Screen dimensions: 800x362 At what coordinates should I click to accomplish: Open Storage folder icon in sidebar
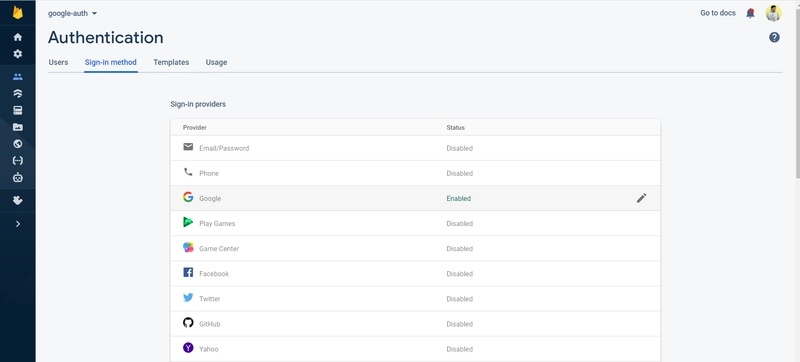coord(18,127)
